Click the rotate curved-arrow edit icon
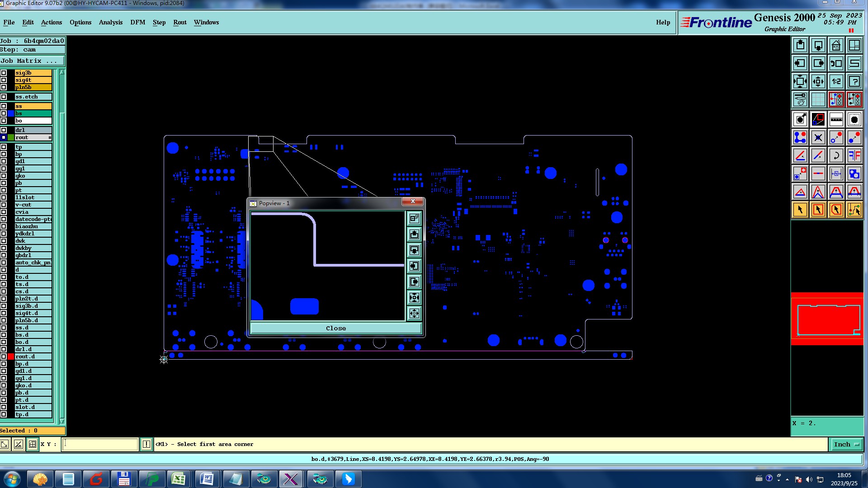The width and height of the screenshot is (868, 488). tap(836, 156)
